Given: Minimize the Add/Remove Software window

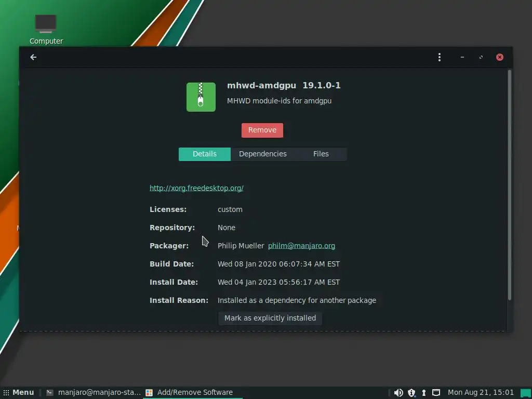Looking at the screenshot, I should point(462,57).
